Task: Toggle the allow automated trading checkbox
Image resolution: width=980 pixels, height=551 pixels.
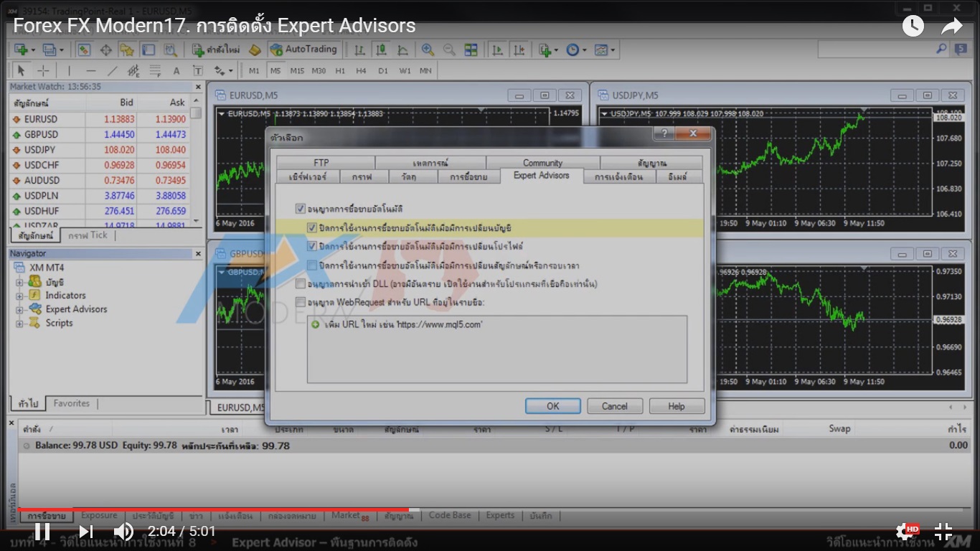Action: click(x=300, y=209)
